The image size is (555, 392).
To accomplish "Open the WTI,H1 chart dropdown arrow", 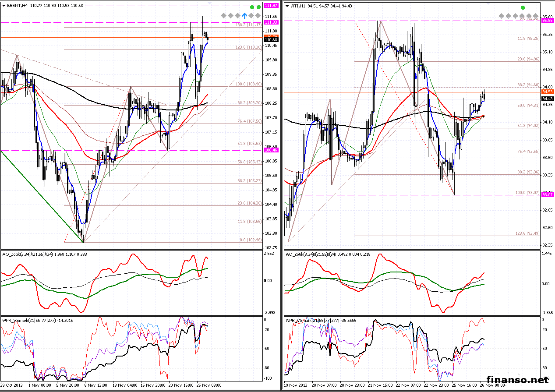I will (x=287, y=5).
